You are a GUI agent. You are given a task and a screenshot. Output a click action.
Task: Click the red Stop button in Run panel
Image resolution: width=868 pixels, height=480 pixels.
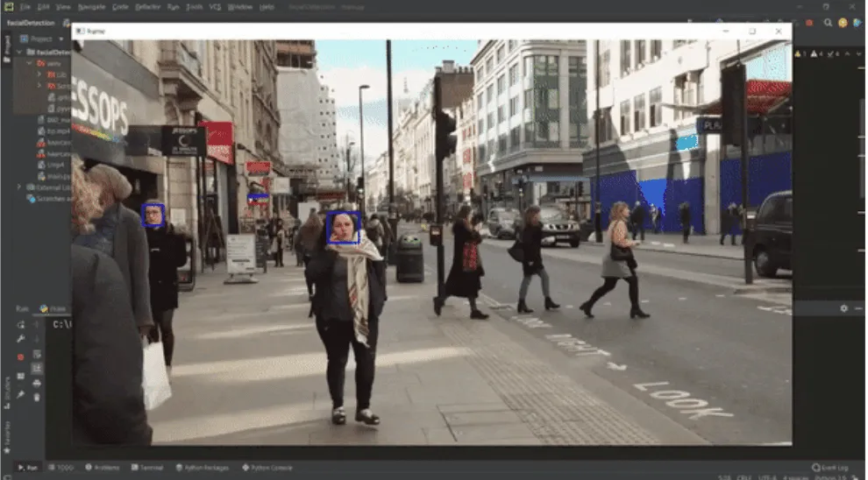(21, 356)
